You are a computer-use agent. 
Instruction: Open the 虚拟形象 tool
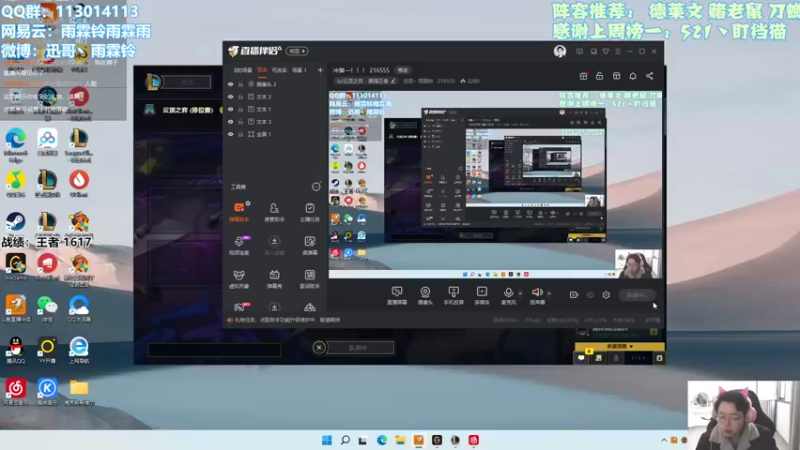point(239,279)
